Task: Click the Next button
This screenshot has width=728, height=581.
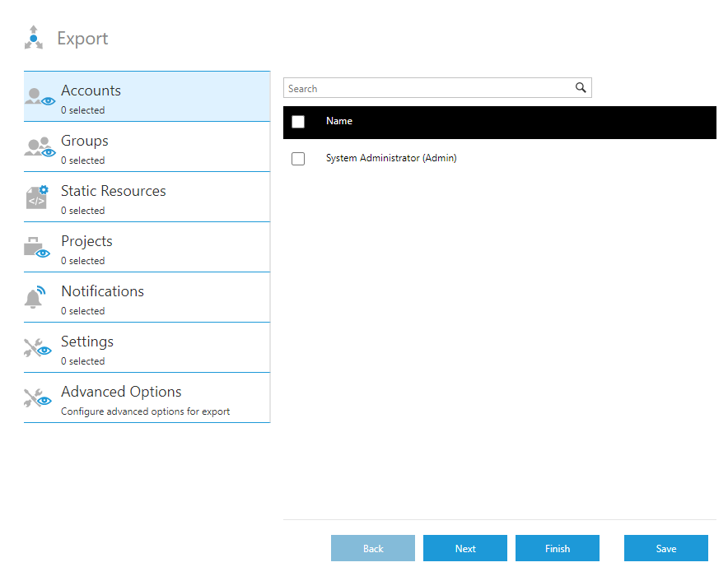Action: (465, 548)
